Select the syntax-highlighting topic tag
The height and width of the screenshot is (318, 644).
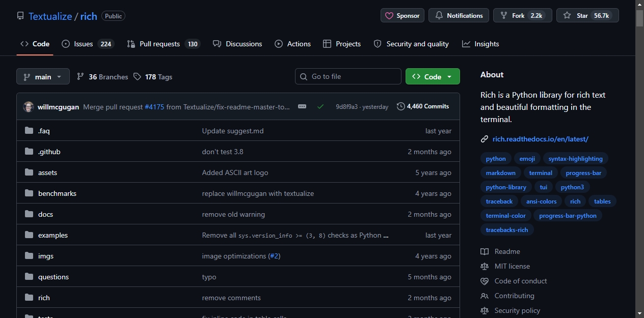[575, 159]
